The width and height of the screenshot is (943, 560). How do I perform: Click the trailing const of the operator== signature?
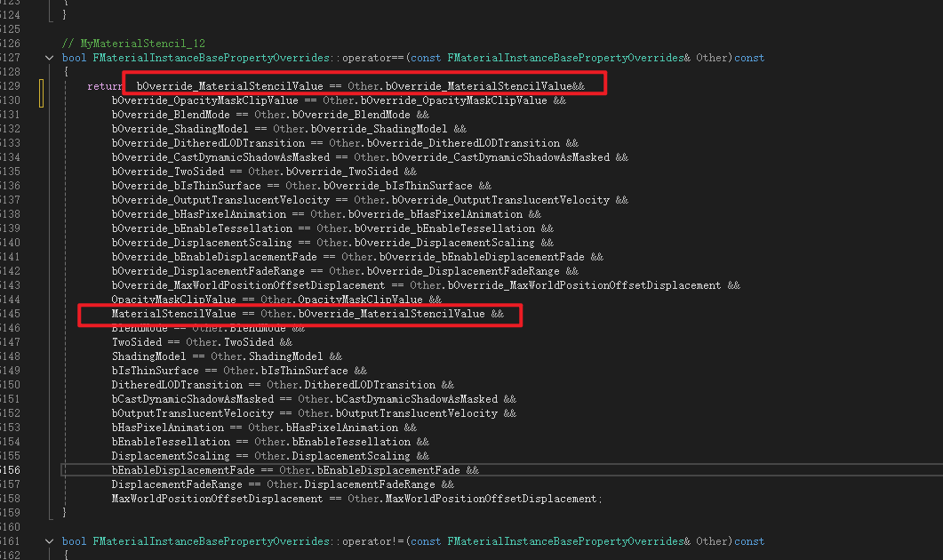tap(749, 58)
